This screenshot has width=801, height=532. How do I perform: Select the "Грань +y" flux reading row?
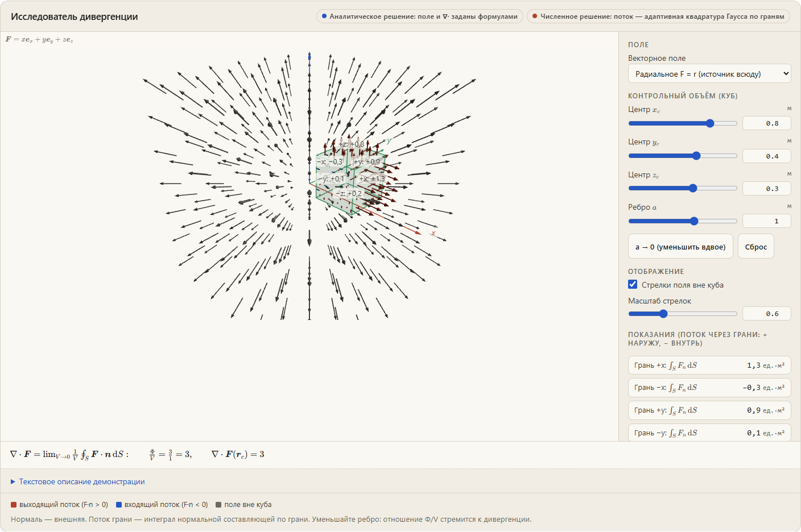[709, 410]
